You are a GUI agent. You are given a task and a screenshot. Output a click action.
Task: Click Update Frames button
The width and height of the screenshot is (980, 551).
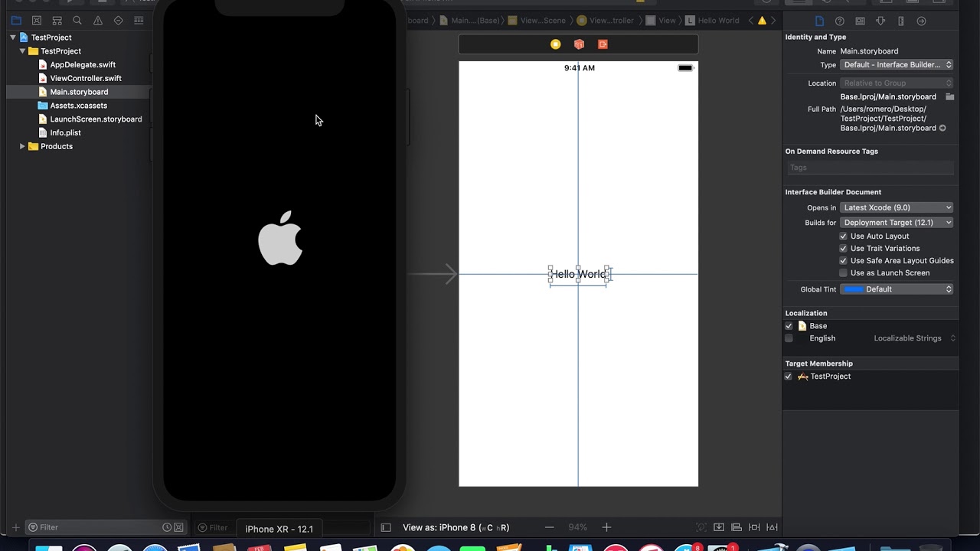pyautogui.click(x=701, y=527)
